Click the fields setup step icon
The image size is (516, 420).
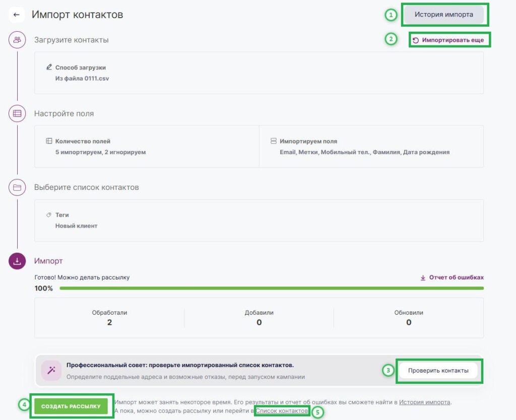click(17, 114)
